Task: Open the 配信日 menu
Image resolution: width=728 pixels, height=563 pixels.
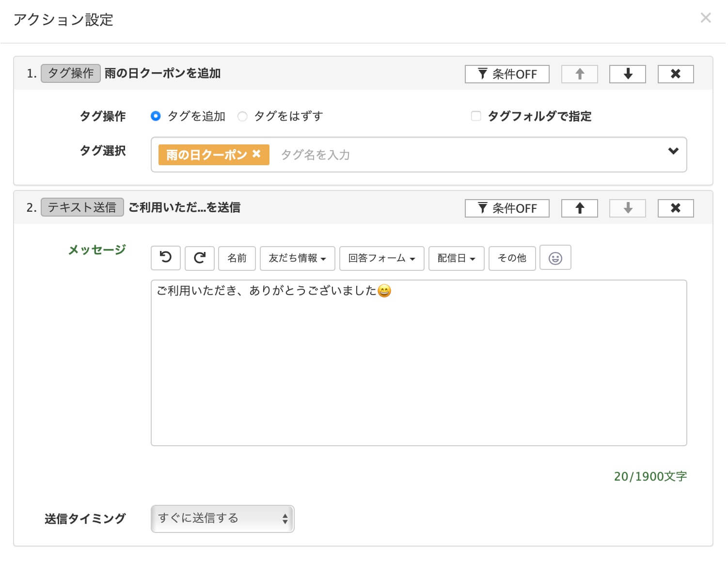Action: click(x=456, y=258)
